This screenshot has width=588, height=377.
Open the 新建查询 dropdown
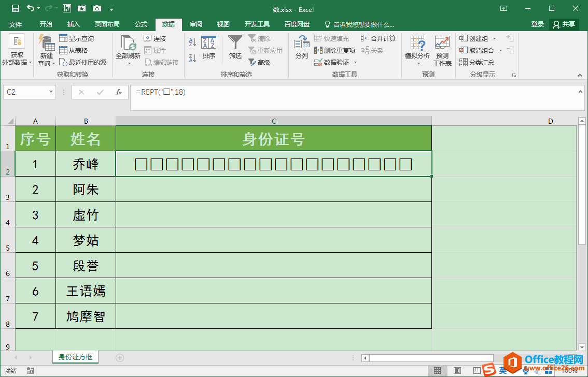46,51
